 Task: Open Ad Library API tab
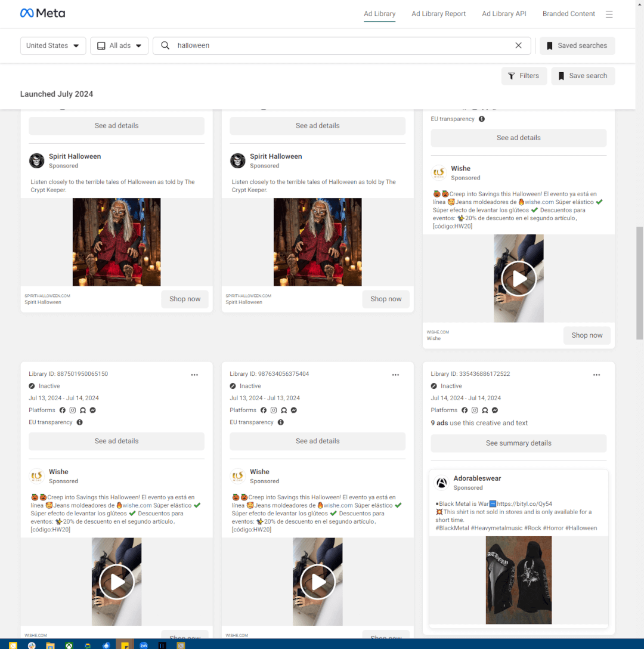click(x=504, y=14)
